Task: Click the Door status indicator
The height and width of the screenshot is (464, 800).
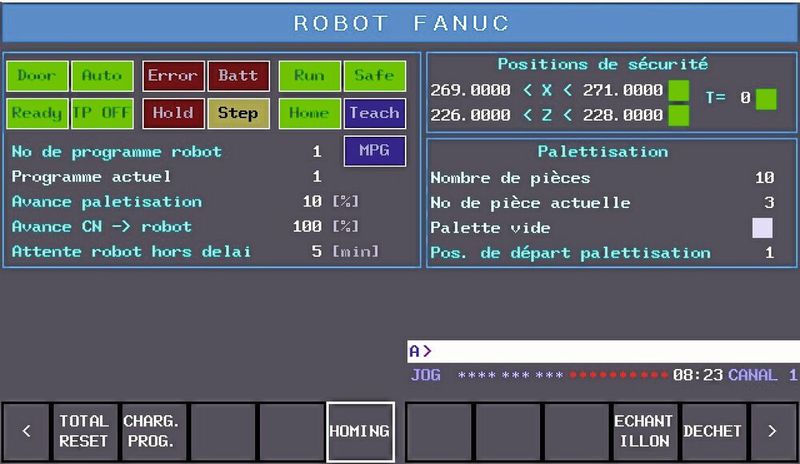Action: coord(37,76)
